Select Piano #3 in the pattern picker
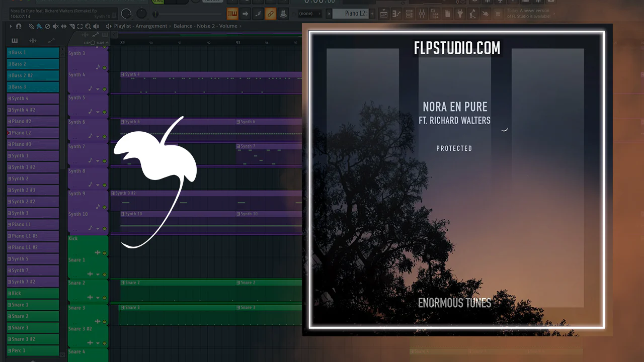The height and width of the screenshot is (362, 644). coord(33,144)
